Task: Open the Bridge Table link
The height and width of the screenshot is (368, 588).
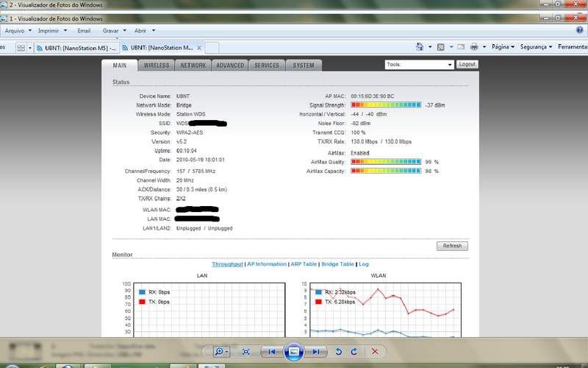Action: pyautogui.click(x=337, y=264)
